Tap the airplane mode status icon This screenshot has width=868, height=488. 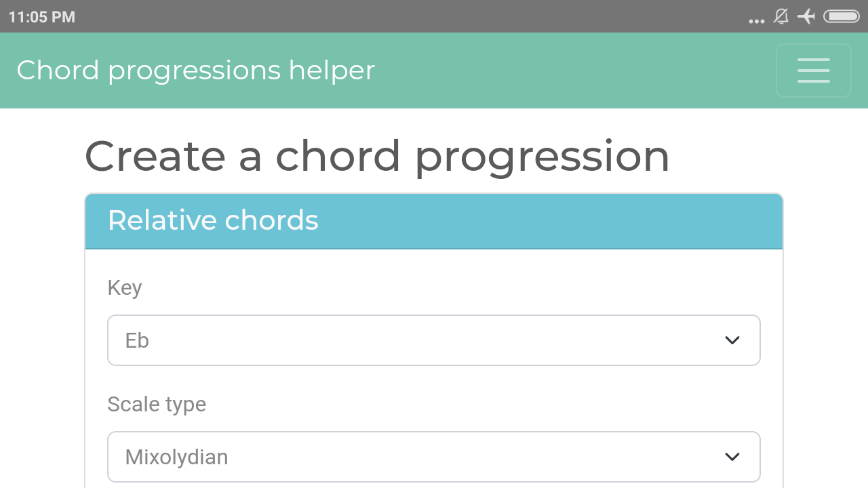(x=806, y=16)
